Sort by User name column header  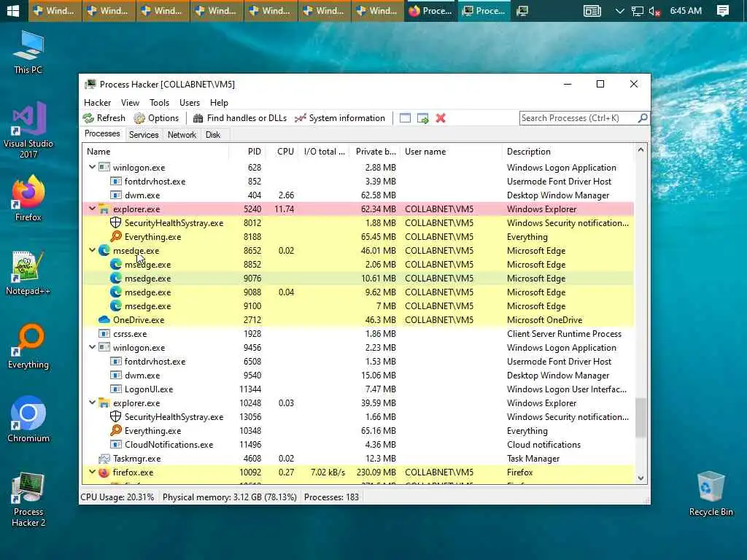(451, 152)
